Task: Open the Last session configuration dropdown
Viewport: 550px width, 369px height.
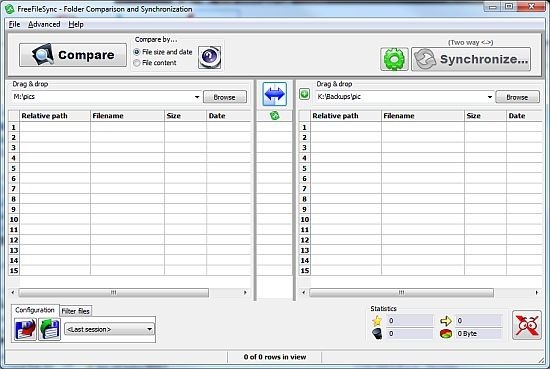Action: 109,329
